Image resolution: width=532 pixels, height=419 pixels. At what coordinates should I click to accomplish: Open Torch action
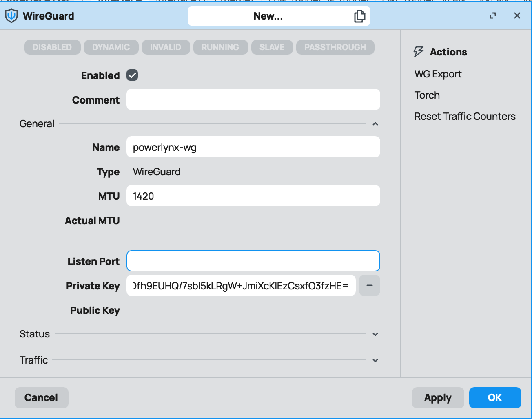coord(427,95)
